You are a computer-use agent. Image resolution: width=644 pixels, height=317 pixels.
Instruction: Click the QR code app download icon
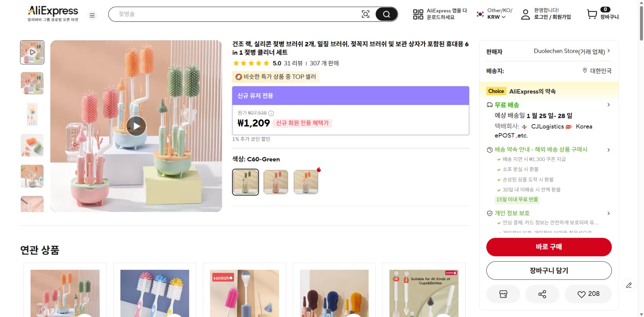(x=418, y=14)
